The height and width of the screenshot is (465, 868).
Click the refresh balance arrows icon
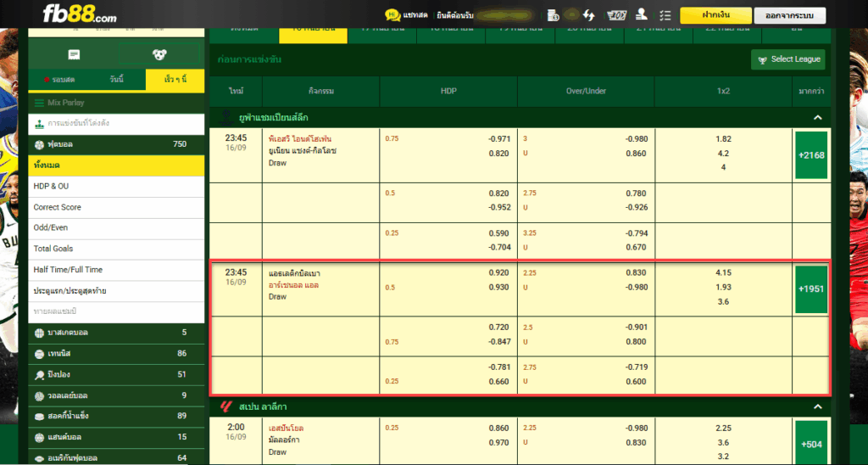(x=588, y=15)
